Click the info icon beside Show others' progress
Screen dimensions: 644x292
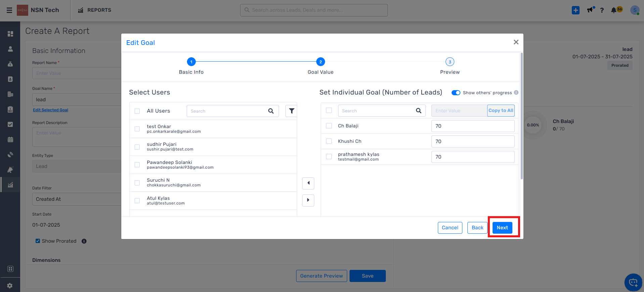point(516,93)
